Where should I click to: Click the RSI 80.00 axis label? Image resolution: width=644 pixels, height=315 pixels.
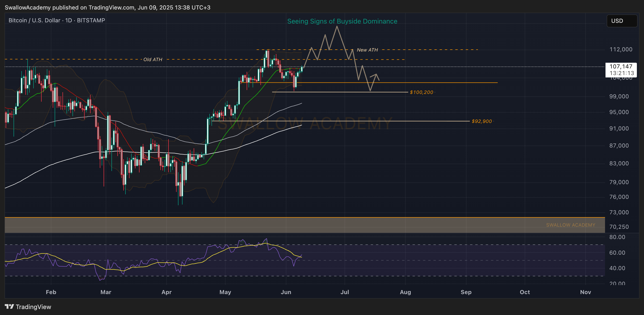(x=617, y=237)
